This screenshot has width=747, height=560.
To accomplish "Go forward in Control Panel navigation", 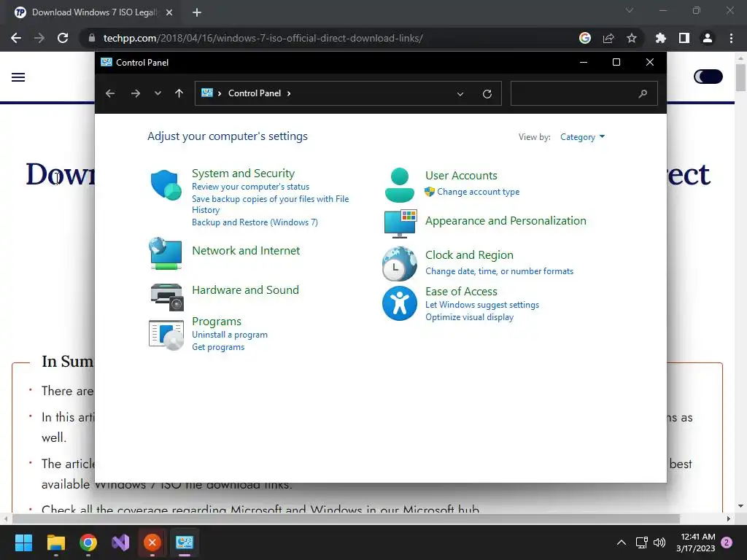I will click(135, 93).
